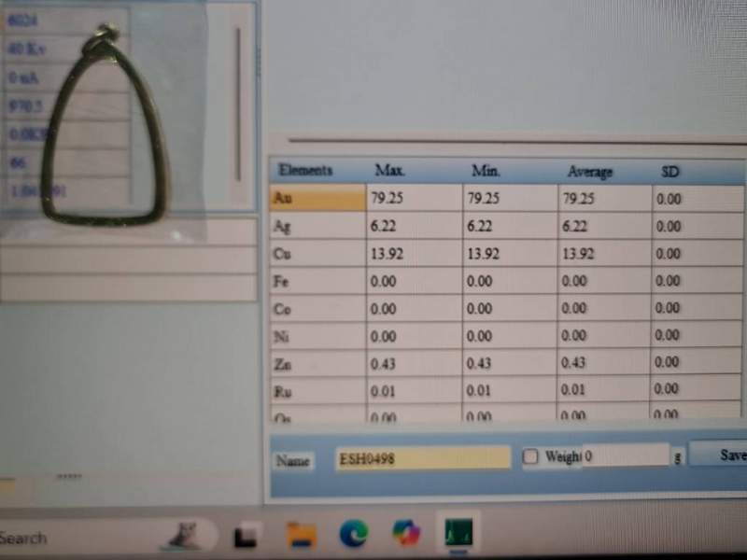The width and height of the screenshot is (747, 560).
Task: Click Task View icon on taskbar
Action: [247, 535]
